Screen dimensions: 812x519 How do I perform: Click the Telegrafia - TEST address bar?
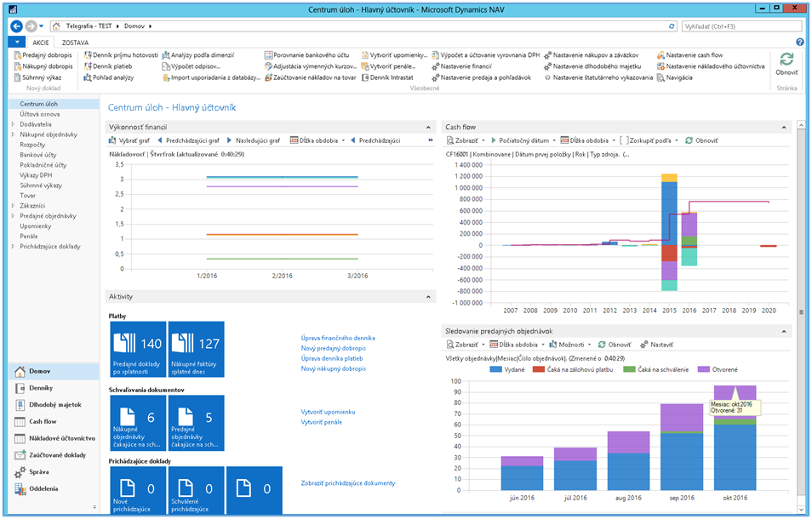[363, 26]
